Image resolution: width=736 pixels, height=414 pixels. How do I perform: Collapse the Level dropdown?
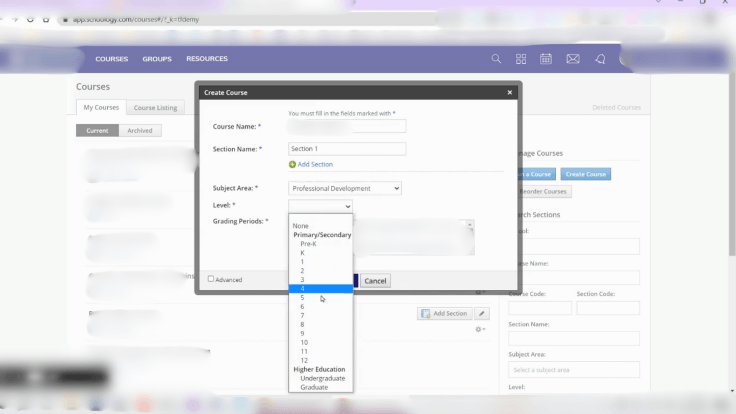tap(321, 206)
